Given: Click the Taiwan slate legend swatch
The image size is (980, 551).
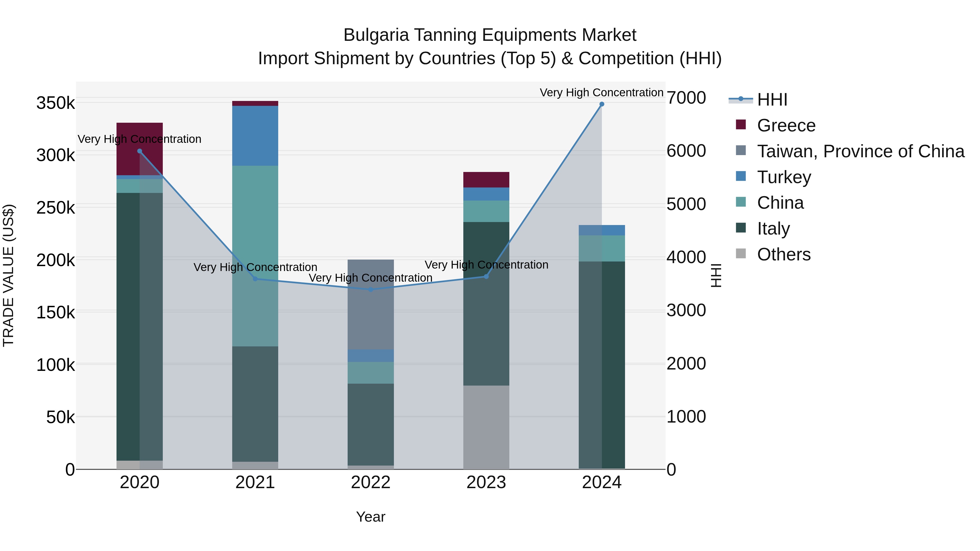Looking at the screenshot, I should (741, 150).
